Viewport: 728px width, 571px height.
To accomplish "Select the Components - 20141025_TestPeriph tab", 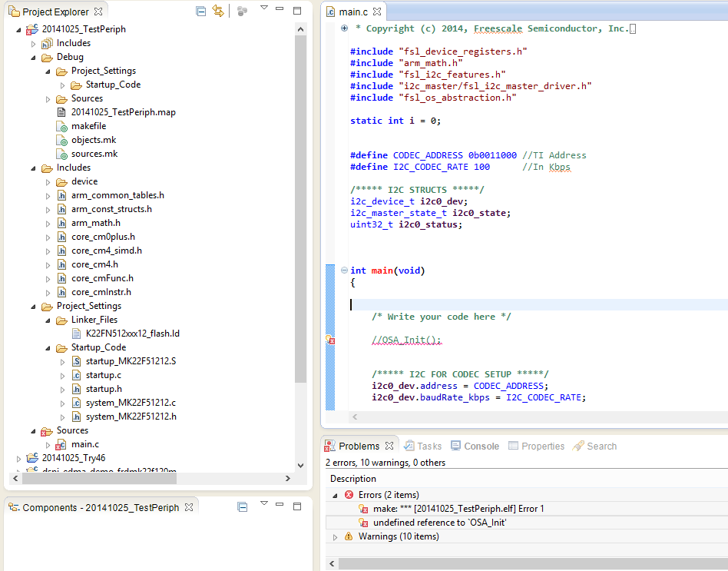I will pos(101,507).
